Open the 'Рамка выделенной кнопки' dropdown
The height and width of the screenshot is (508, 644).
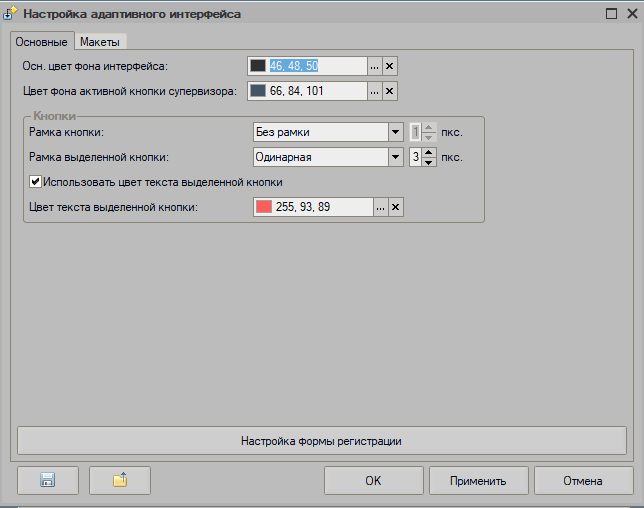[395, 157]
